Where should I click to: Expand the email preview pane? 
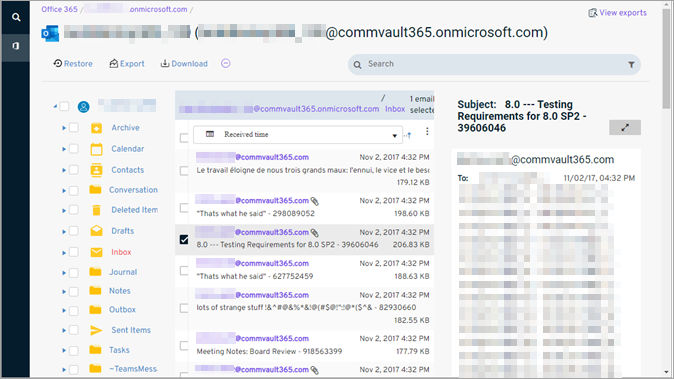(625, 128)
